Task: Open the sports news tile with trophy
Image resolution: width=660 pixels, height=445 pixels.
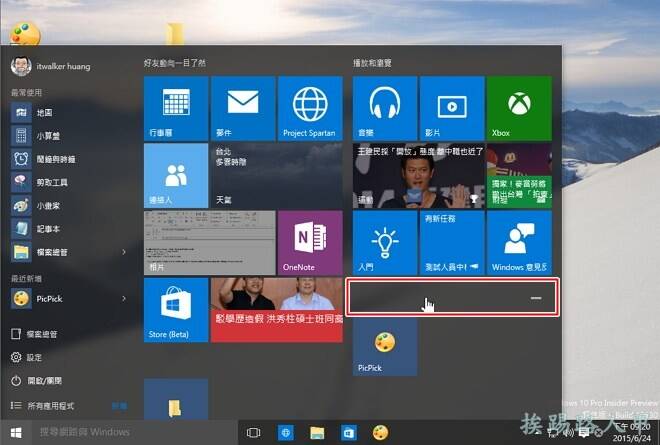Action: point(418,176)
